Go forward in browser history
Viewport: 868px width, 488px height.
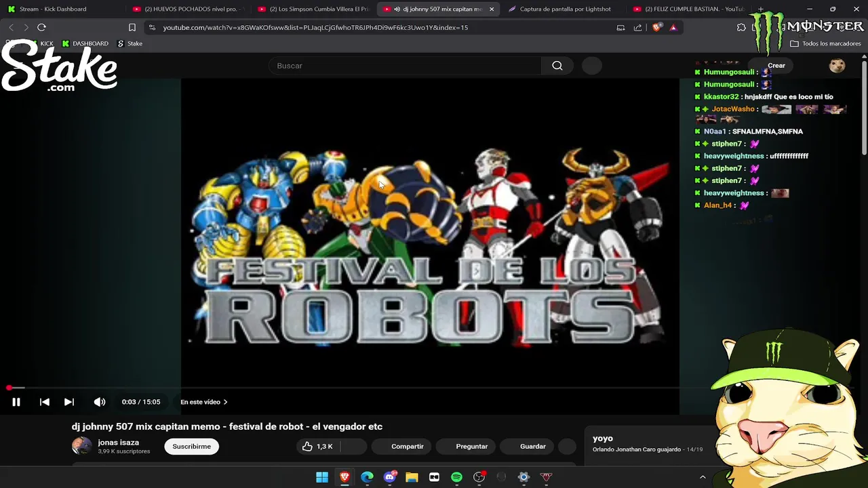(x=26, y=27)
